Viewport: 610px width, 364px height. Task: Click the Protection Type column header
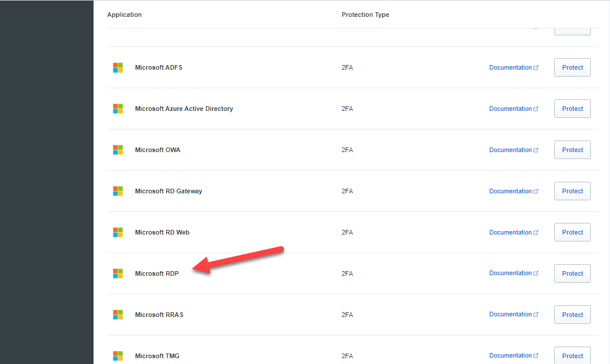[365, 15]
